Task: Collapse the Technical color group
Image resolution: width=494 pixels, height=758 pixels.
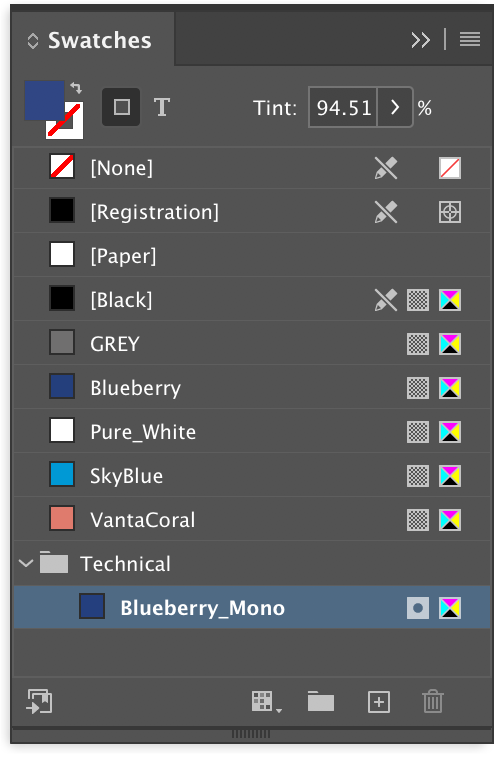Action: pyautogui.click(x=25, y=564)
